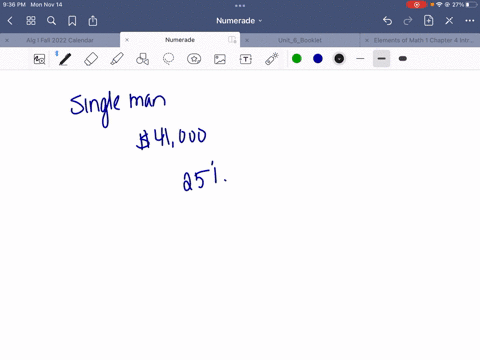Select the Pen tool
This screenshot has width=480, height=360.
point(65,59)
